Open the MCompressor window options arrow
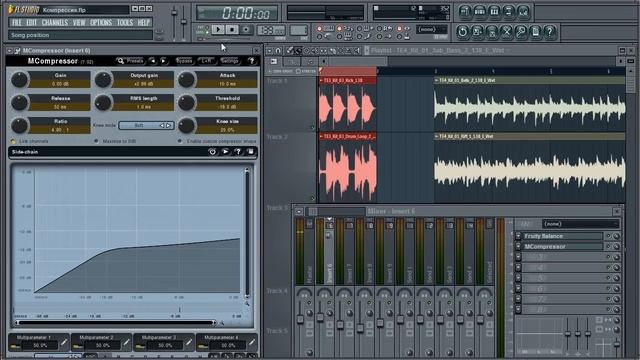The image size is (640, 360). (x=9, y=51)
